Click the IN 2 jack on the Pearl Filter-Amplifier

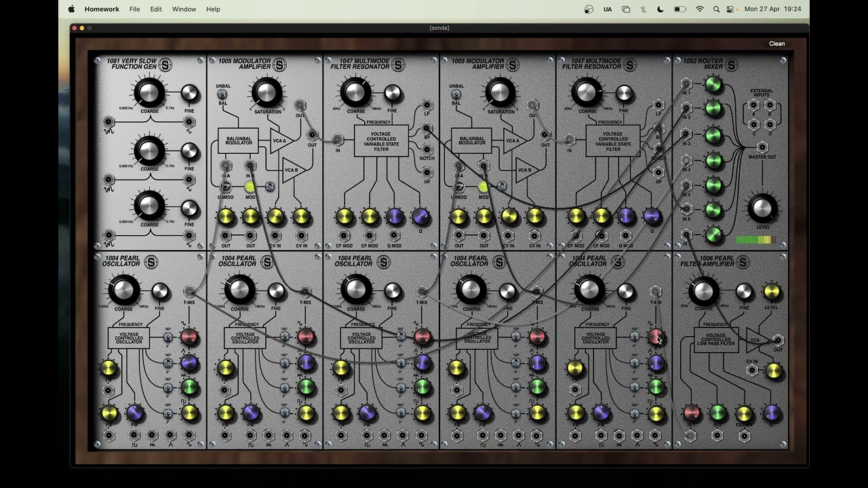click(717, 436)
